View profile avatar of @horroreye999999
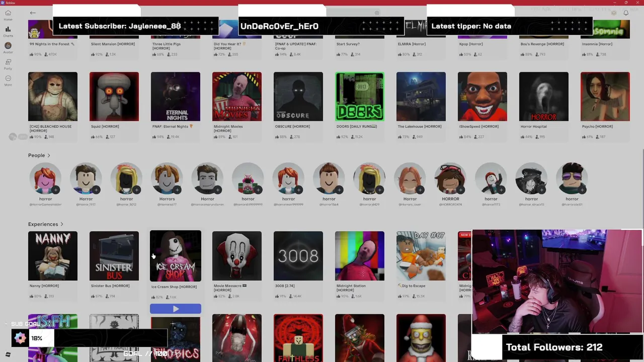The image size is (644, 362). [288, 178]
